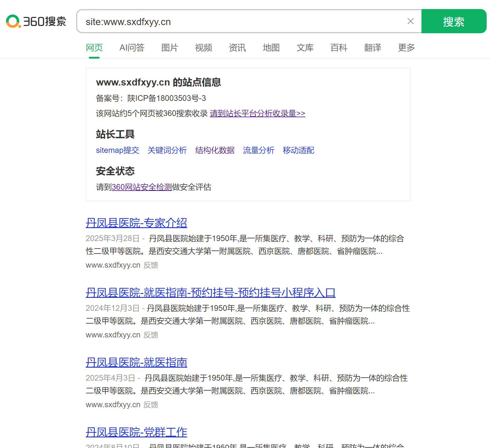Click inside the search input field
490x448 pixels.
pyautogui.click(x=242, y=21)
